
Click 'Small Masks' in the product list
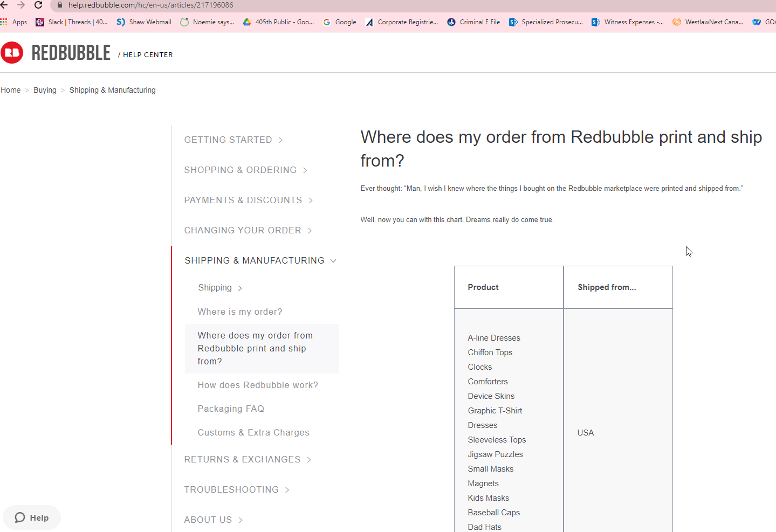pos(491,469)
